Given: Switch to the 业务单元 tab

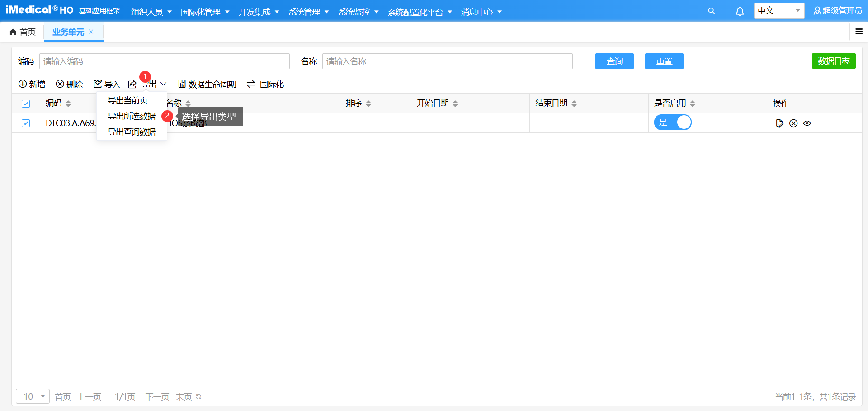Looking at the screenshot, I should [68, 32].
